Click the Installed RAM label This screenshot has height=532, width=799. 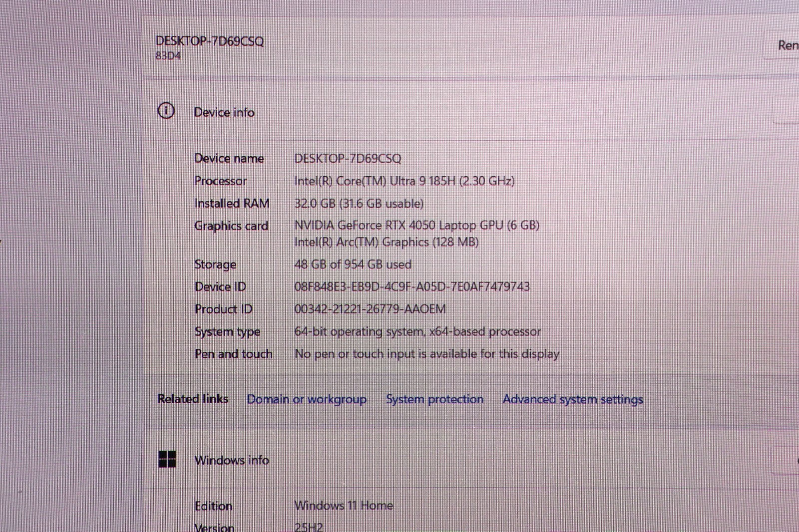(232, 204)
